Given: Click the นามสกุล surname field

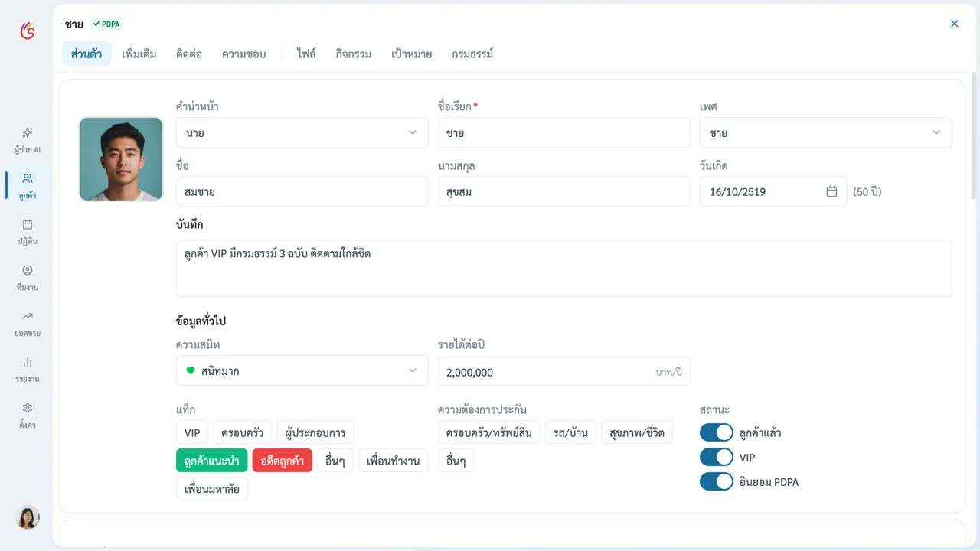Looking at the screenshot, I should pyautogui.click(x=564, y=191).
